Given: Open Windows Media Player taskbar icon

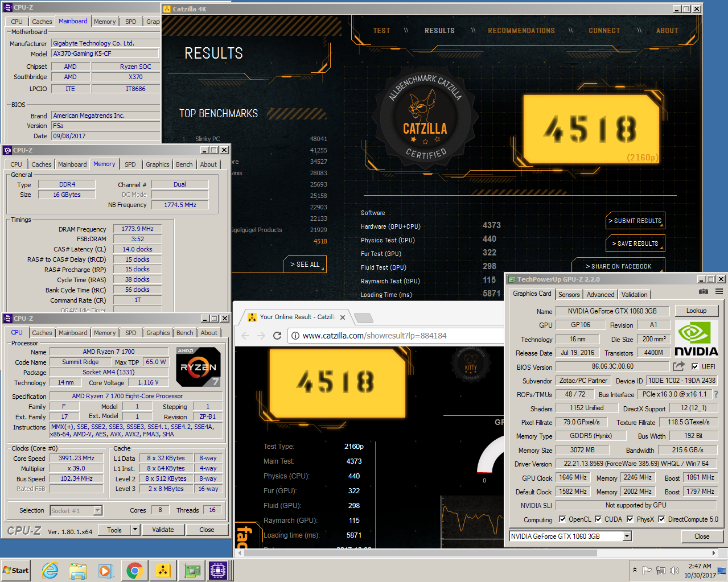Looking at the screenshot, I should click(x=106, y=570).
